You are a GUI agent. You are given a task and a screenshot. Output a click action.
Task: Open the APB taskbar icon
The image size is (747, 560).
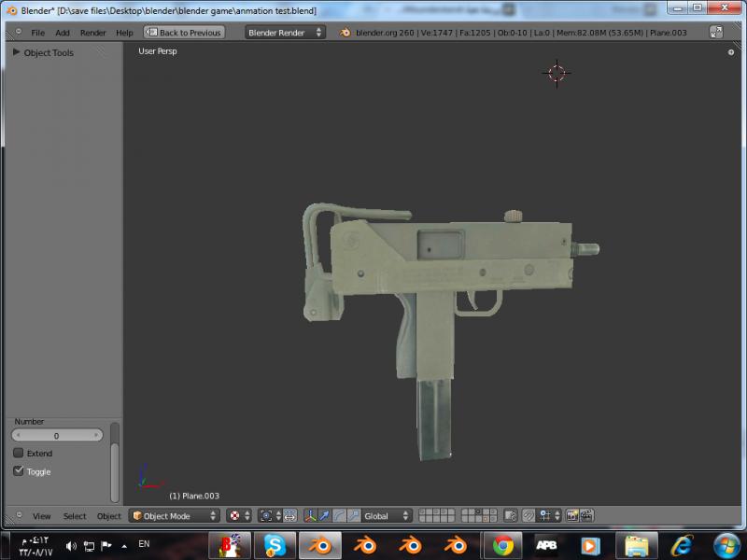pos(546,546)
